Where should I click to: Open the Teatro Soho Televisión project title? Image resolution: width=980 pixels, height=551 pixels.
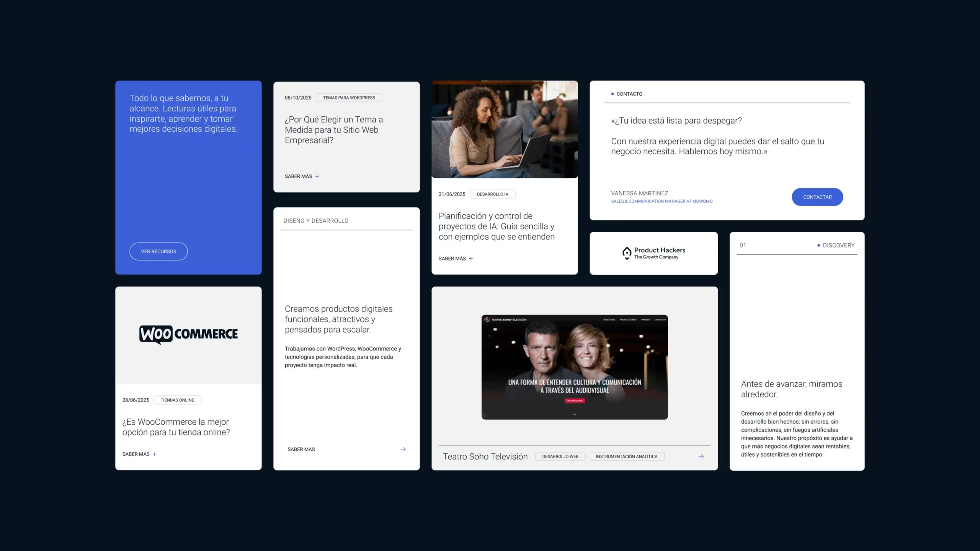pyautogui.click(x=485, y=456)
